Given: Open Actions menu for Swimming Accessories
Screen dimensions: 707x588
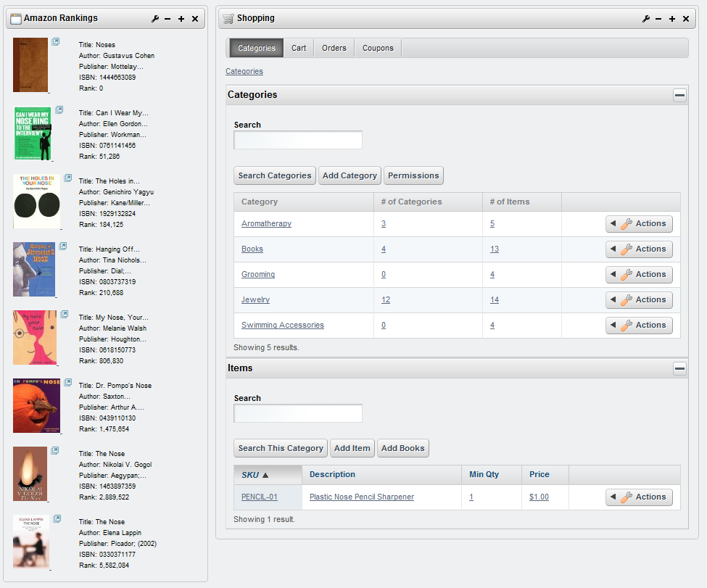Looking at the screenshot, I should [x=639, y=325].
